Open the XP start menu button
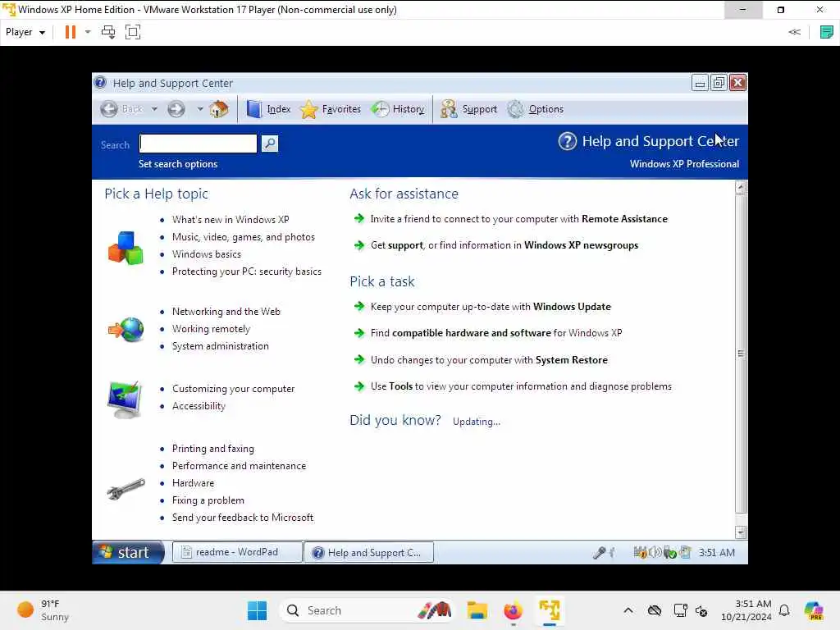This screenshot has height=630, width=840. (x=128, y=552)
